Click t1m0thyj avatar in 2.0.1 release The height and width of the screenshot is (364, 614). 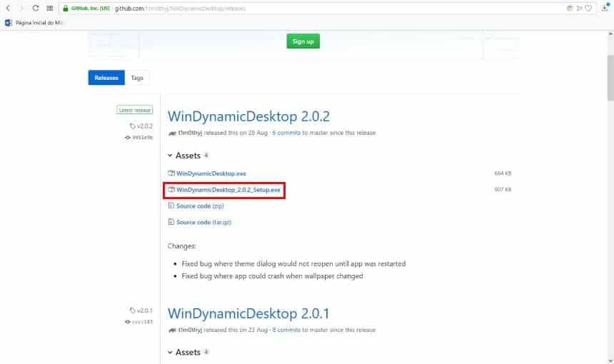[x=172, y=330]
